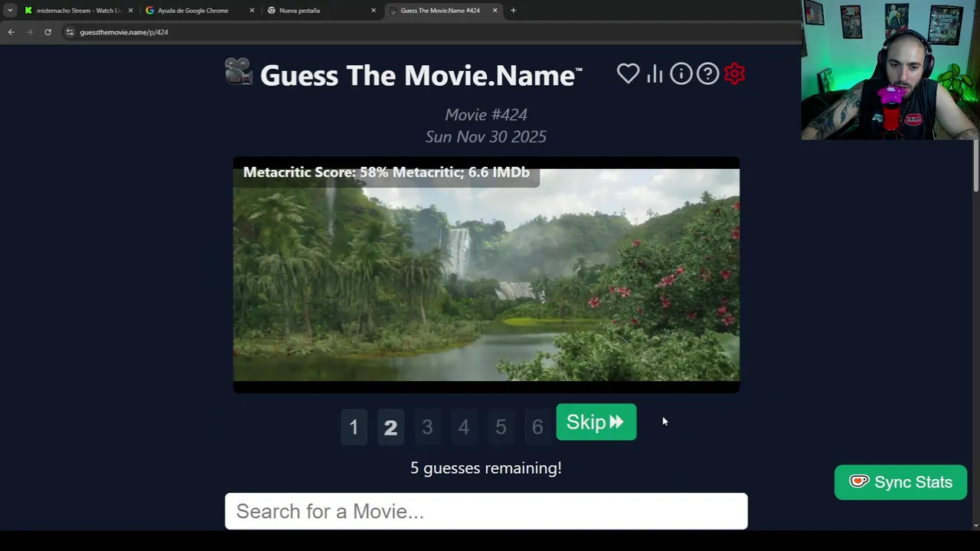Focus the Search for a Movie field

point(486,511)
